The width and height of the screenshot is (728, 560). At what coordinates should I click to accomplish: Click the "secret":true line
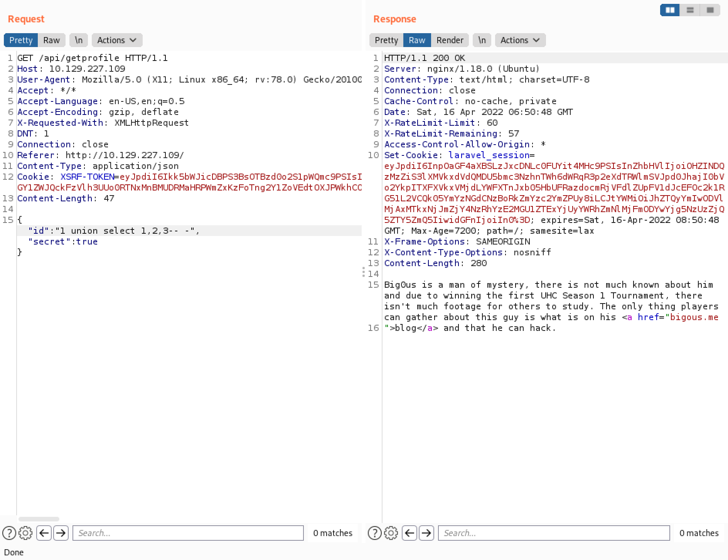coord(63,241)
